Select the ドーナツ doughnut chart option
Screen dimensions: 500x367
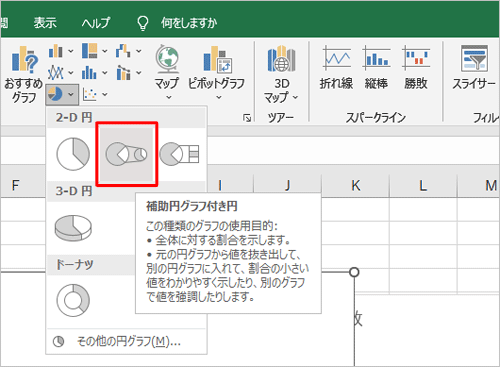click(73, 300)
